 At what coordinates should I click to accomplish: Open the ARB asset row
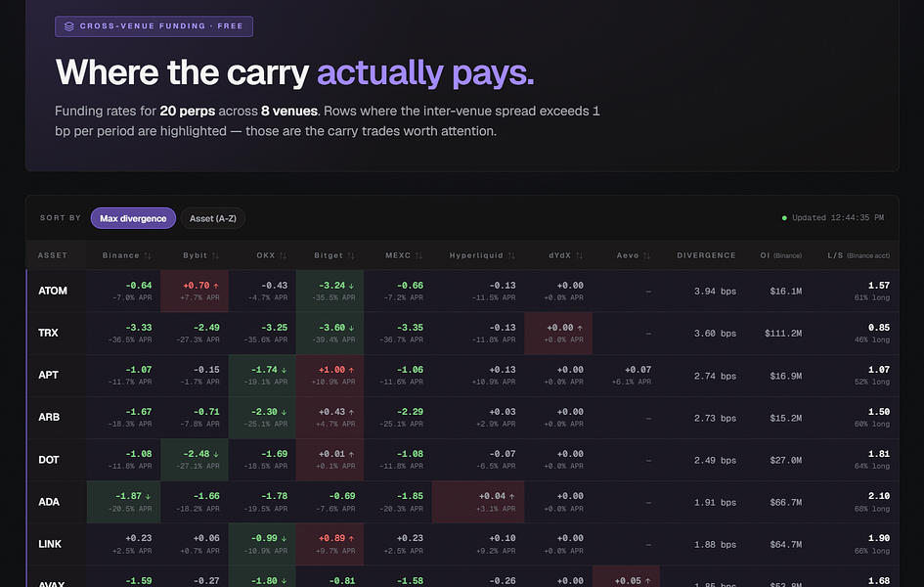click(x=462, y=418)
